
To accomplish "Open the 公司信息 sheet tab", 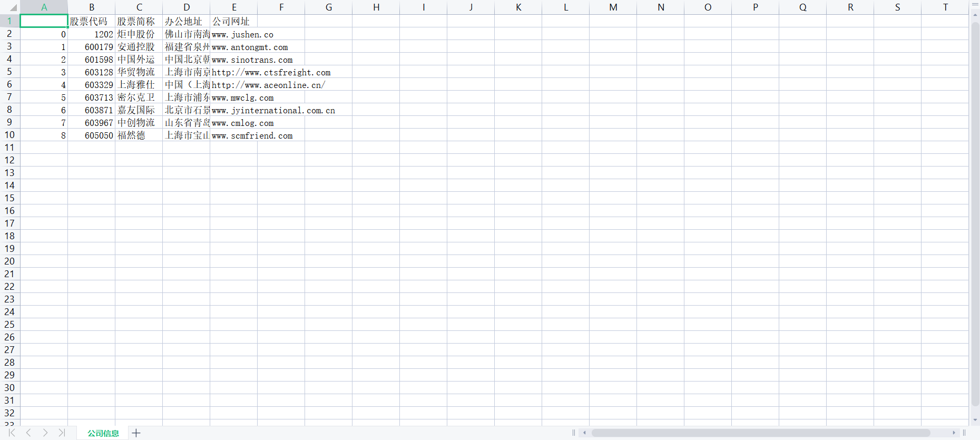I will 103,433.
